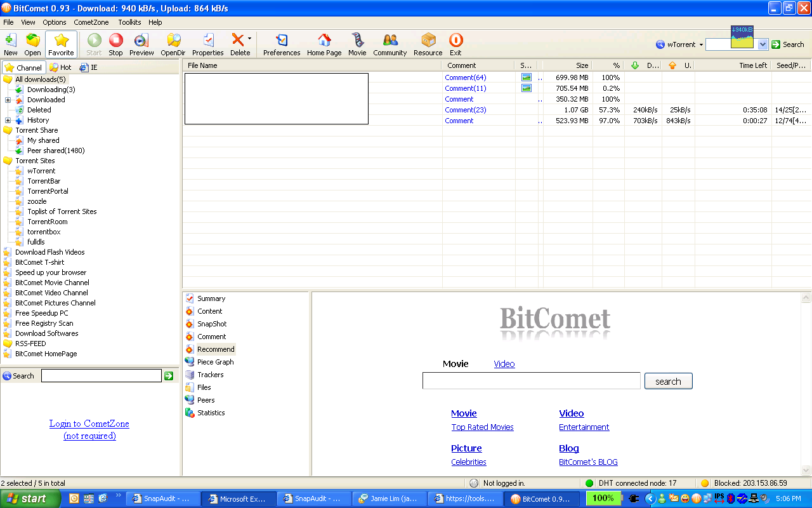
Task: Open the Delete options dropdown arrow
Action: pyautogui.click(x=249, y=39)
